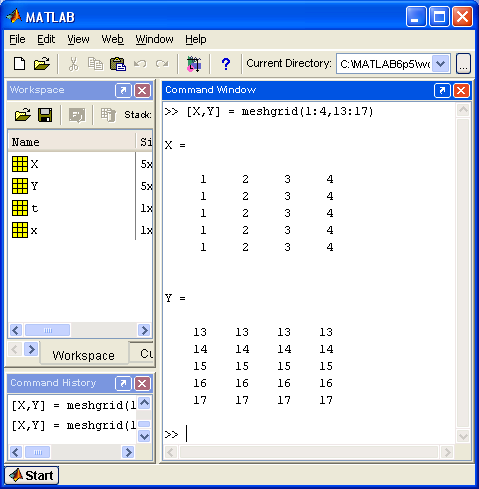
Task: Open the Help menu
Action: pos(196,39)
